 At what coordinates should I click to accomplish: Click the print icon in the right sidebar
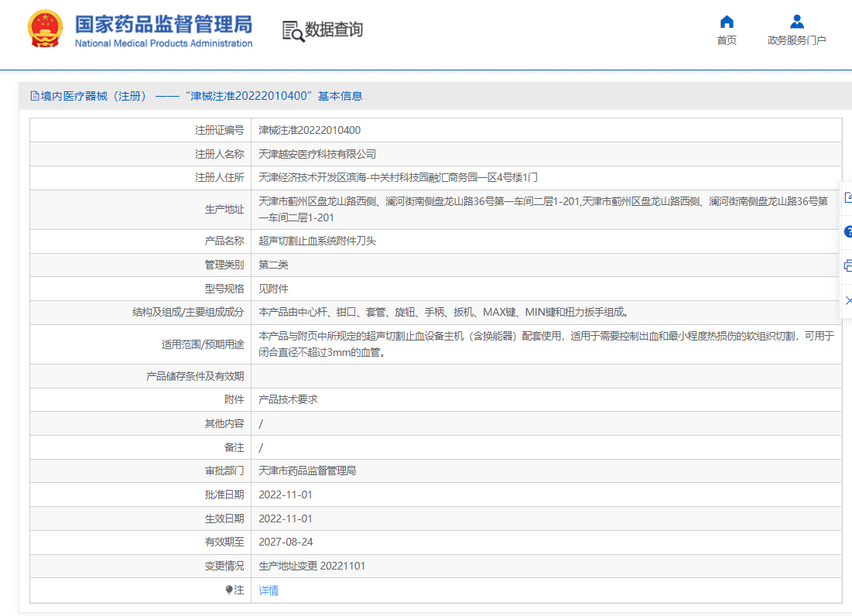[x=847, y=265]
